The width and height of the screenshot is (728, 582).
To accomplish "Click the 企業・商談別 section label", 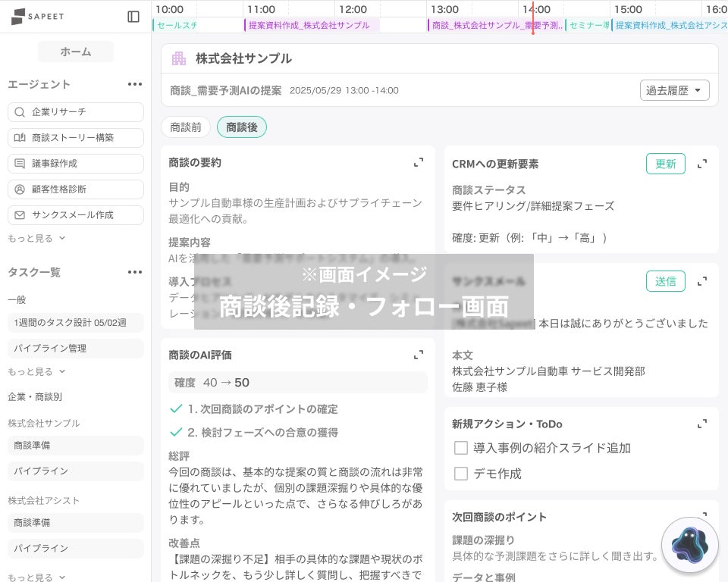I will tap(35, 397).
